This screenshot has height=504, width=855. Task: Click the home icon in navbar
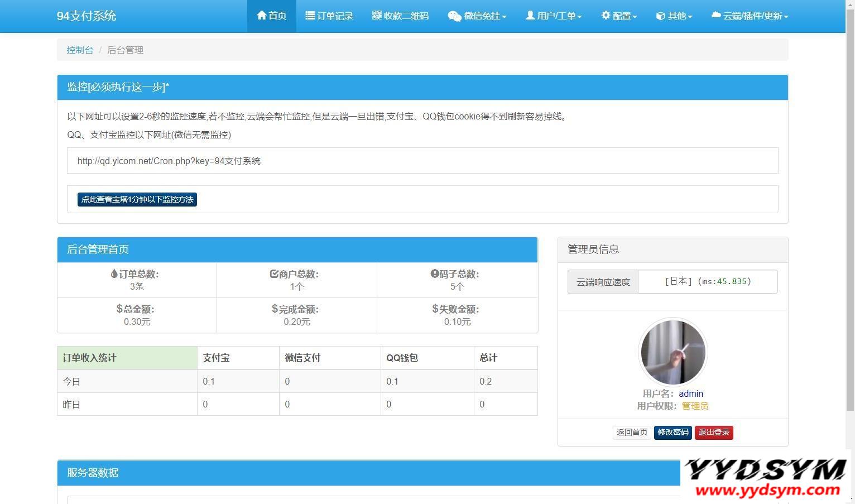(x=261, y=16)
